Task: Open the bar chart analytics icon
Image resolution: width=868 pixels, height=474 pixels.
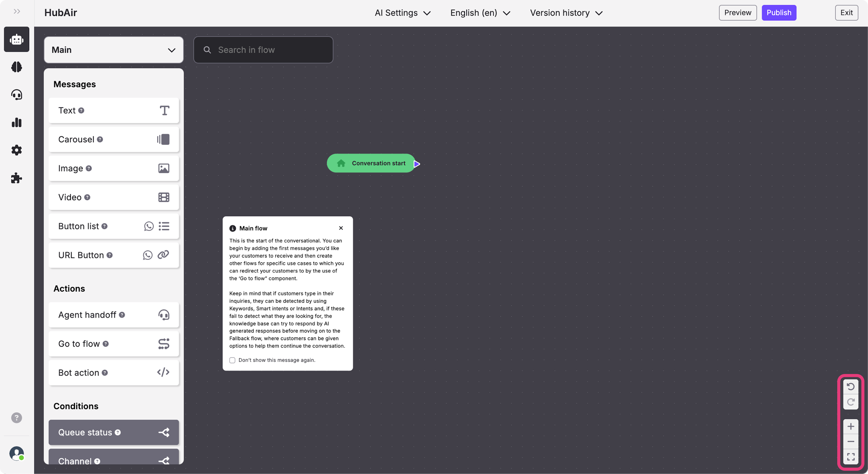Action: coord(17,122)
